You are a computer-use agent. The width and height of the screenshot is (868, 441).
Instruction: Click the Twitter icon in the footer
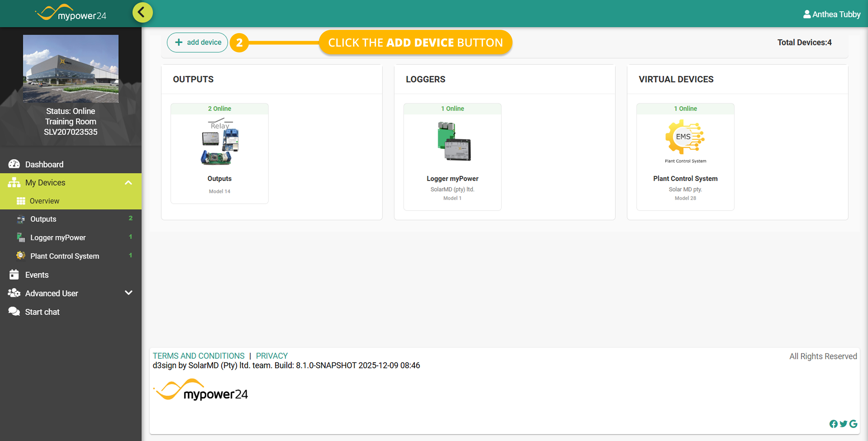tap(843, 424)
